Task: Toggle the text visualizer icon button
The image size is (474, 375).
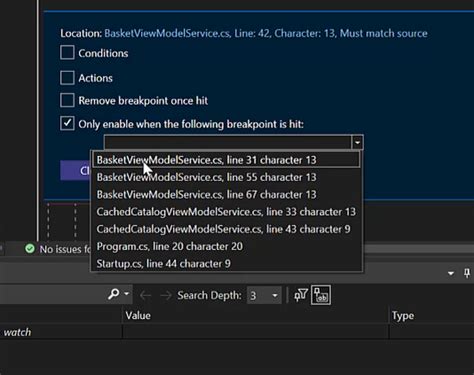Action: [x=321, y=295]
